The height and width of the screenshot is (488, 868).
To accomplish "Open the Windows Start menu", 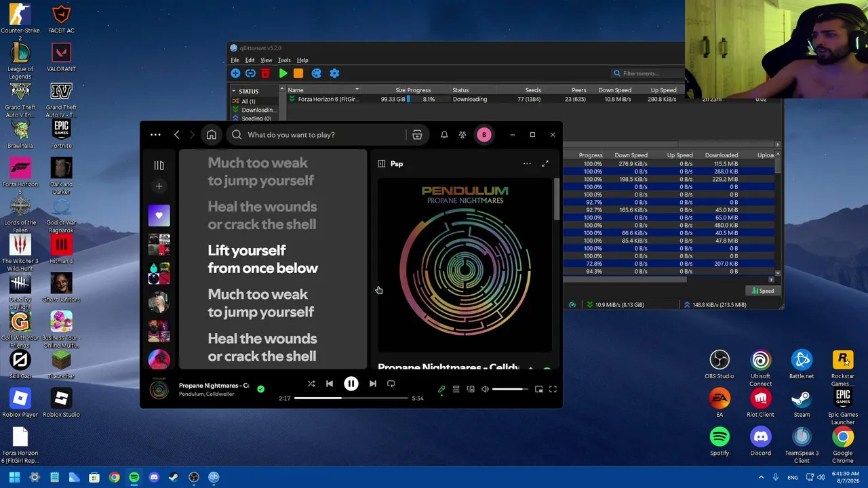I will click(x=14, y=477).
